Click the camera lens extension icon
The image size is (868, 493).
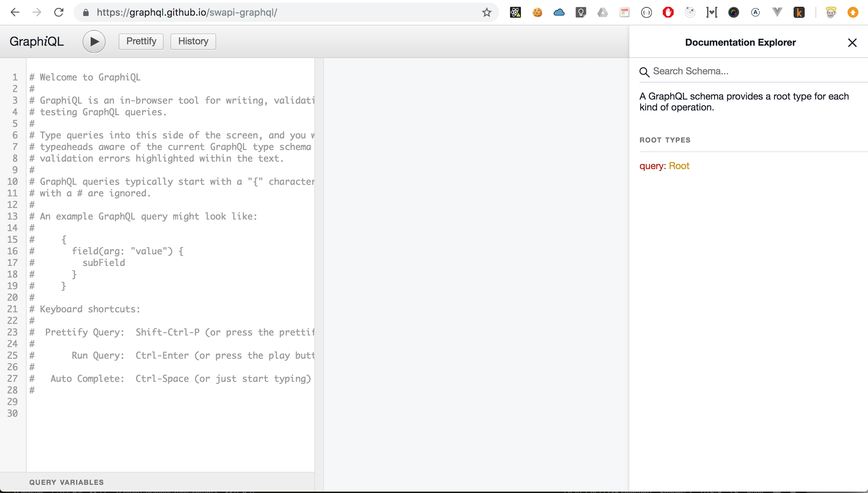pos(734,13)
